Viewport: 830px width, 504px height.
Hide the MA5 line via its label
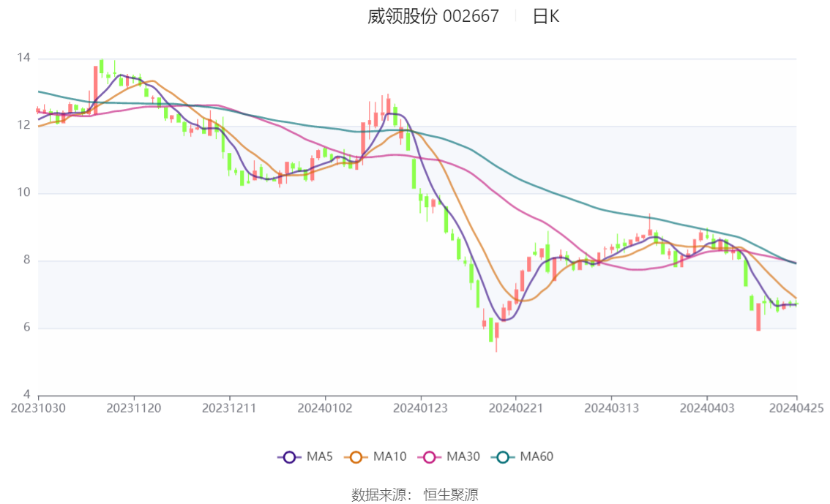click(x=320, y=457)
